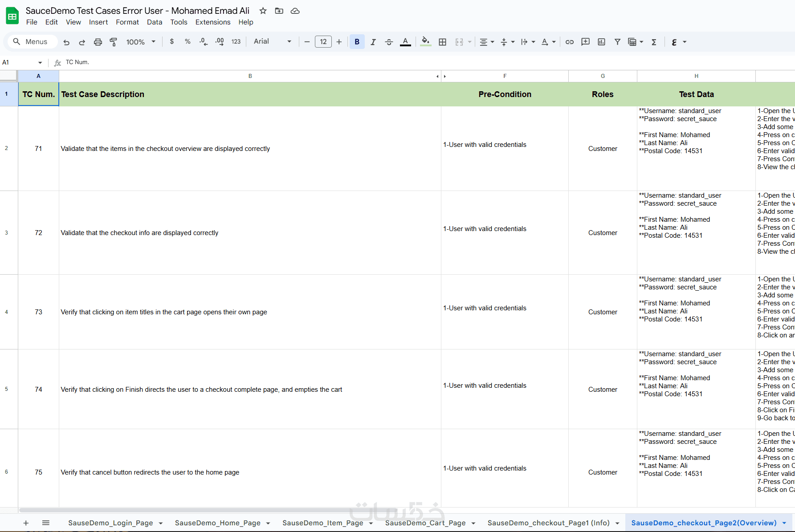Open the Tools menu
The image size is (795, 532).
point(179,22)
